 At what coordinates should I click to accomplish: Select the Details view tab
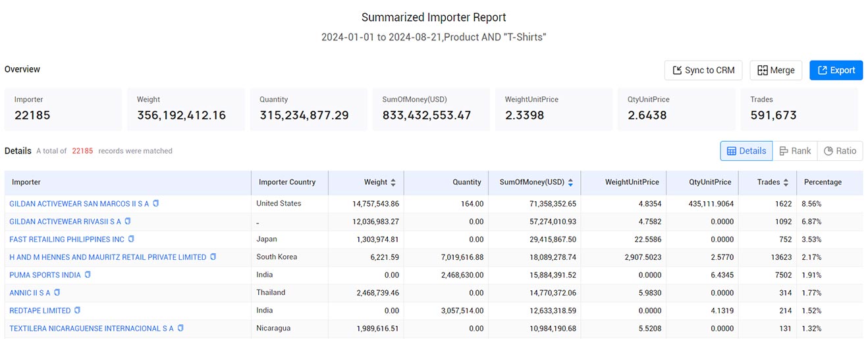(x=746, y=151)
